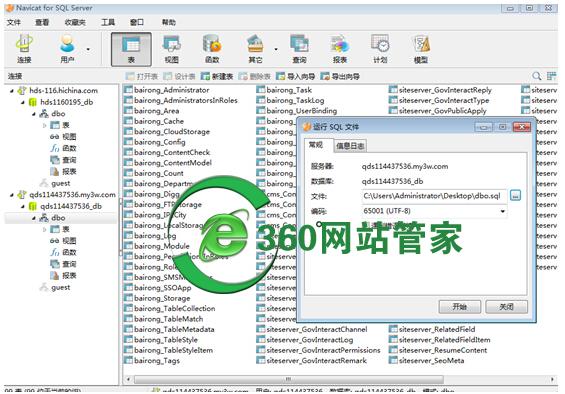Open the Report (报表) toolbar icon
This screenshot has width=565, height=394.
(340, 49)
